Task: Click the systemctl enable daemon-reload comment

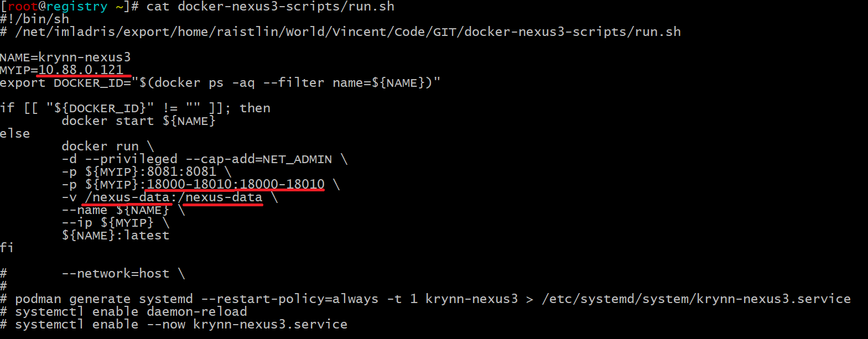Action: pyautogui.click(x=131, y=312)
